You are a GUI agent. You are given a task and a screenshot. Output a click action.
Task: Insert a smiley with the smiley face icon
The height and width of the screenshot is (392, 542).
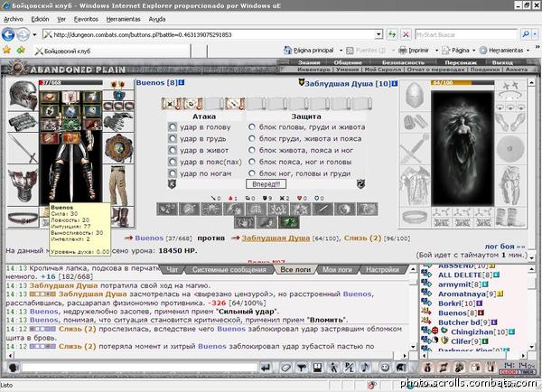coord(385,368)
